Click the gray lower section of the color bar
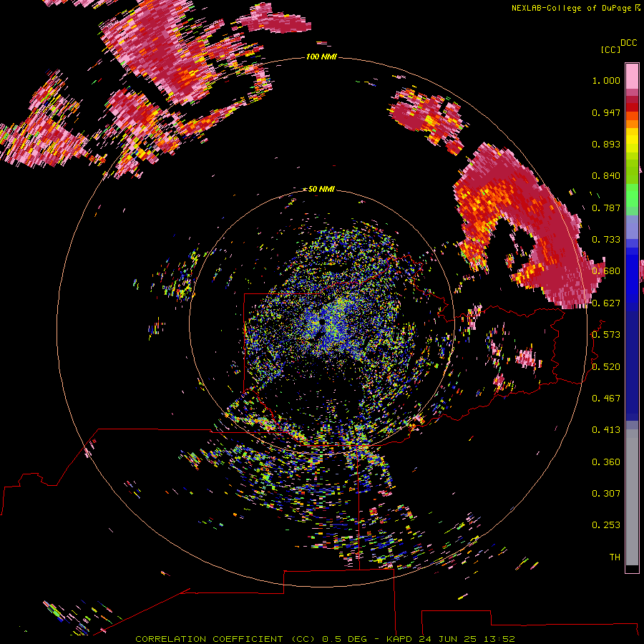644x644 pixels. [x=632, y=497]
